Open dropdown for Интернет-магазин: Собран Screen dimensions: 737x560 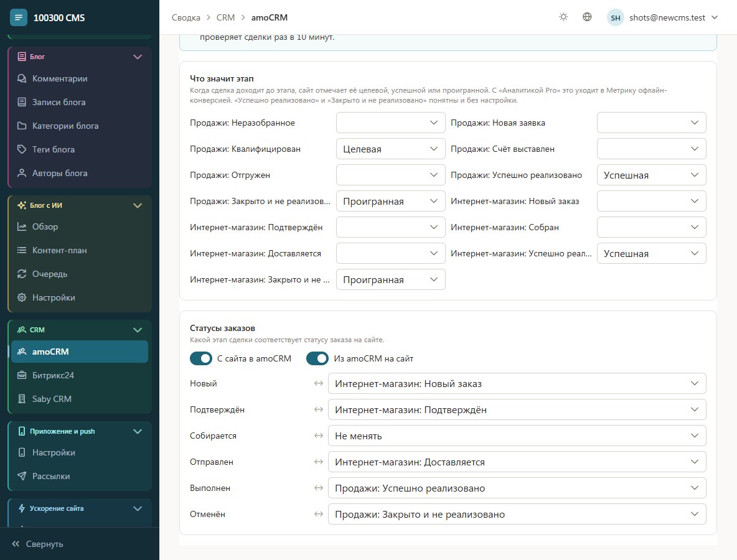click(652, 227)
